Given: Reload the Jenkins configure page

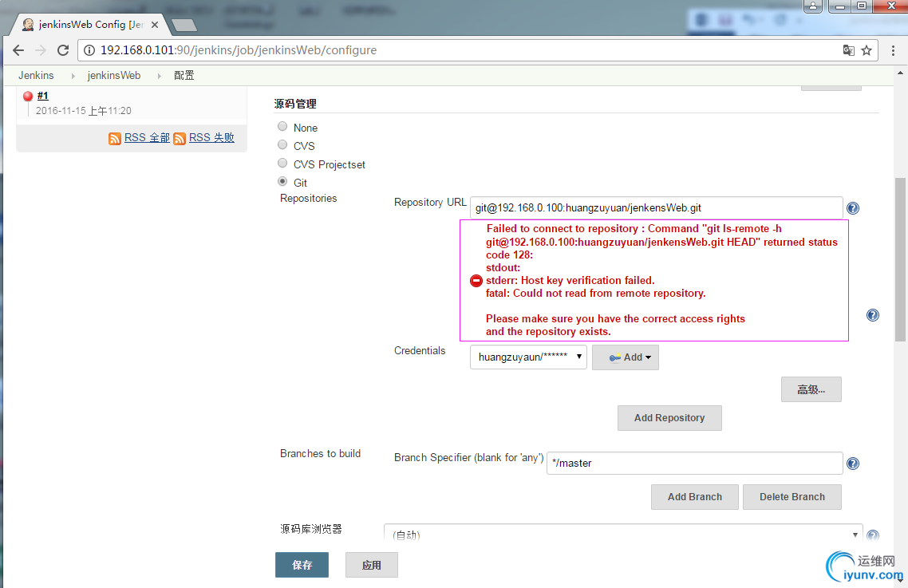Looking at the screenshot, I should (63, 50).
